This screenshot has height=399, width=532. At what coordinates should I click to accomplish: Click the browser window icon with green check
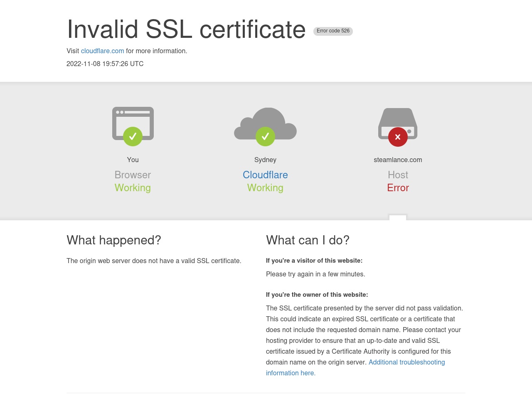[133, 126]
